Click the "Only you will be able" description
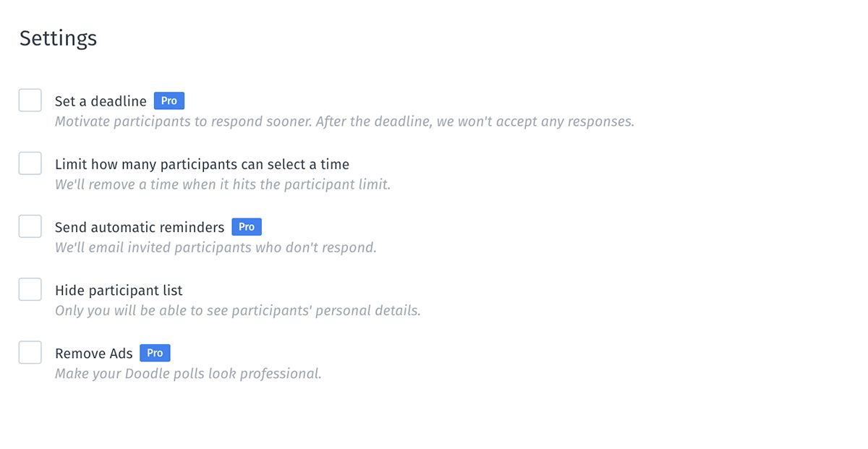Screen dimensions: 868x449 point(237,311)
